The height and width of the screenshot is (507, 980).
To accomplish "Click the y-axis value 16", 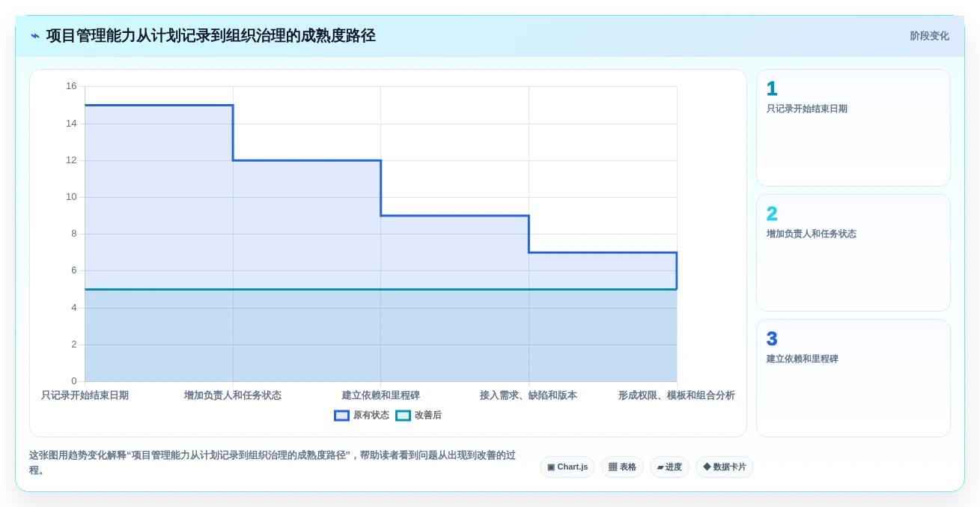I will coord(71,86).
